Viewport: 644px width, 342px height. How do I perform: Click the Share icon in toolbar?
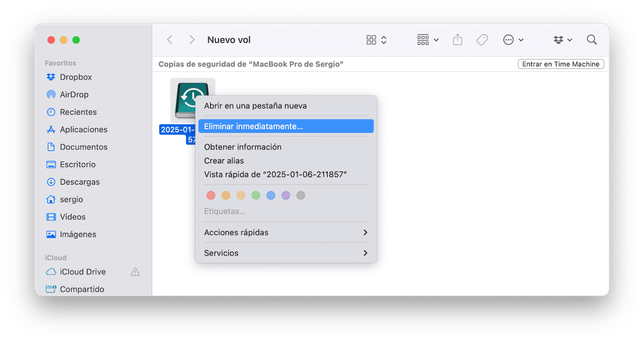tap(458, 40)
